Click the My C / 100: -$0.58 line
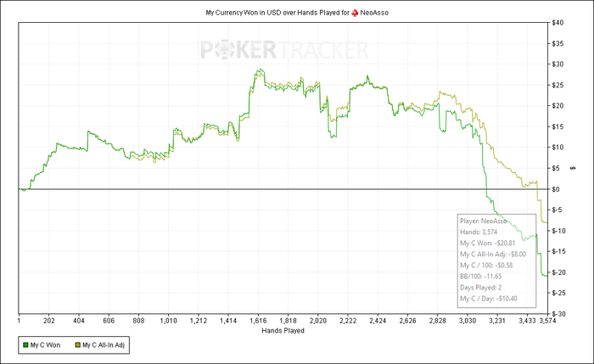 486,265
